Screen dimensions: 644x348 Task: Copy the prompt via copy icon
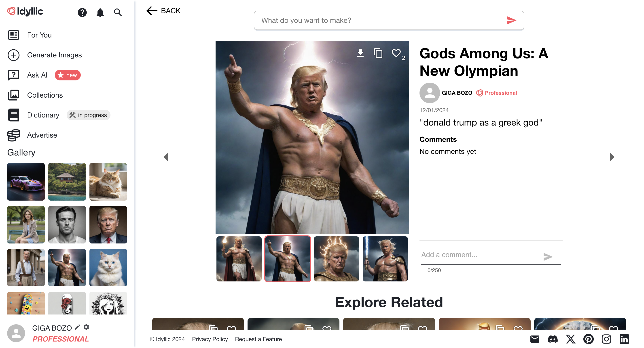(378, 53)
